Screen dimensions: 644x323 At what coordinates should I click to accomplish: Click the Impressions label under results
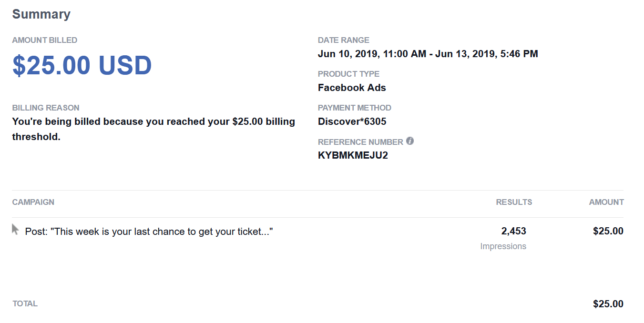503,246
